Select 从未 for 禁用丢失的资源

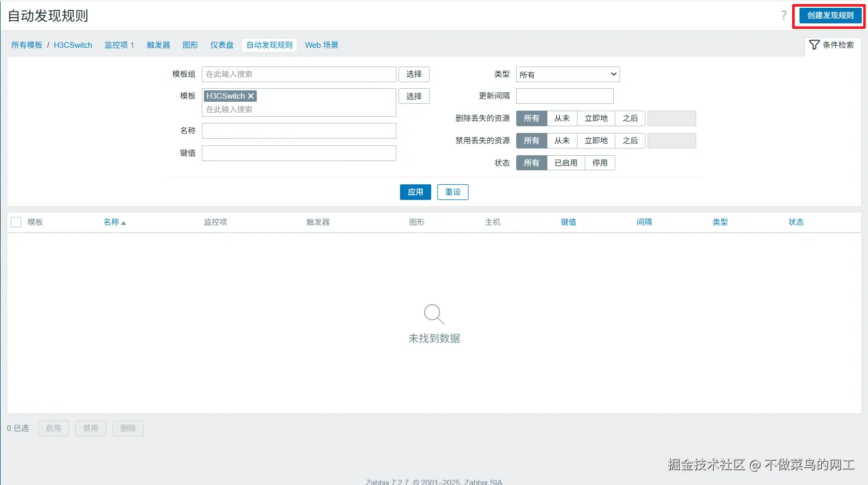562,141
